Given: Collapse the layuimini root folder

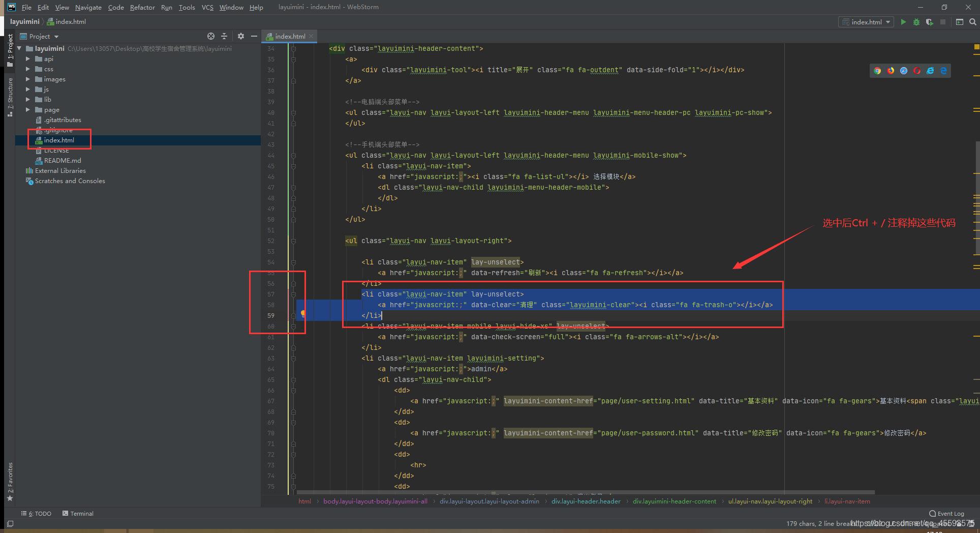Looking at the screenshot, I should (19, 48).
